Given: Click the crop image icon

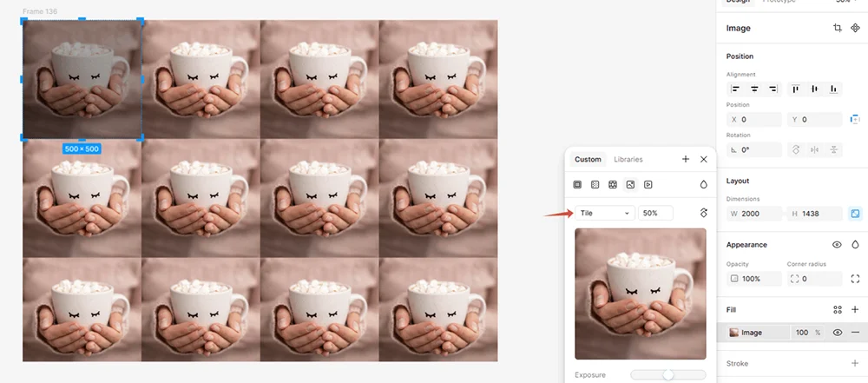Looking at the screenshot, I should click(x=838, y=28).
